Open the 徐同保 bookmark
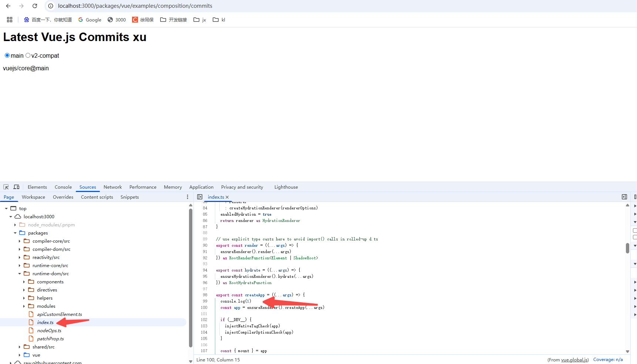 [x=143, y=20]
